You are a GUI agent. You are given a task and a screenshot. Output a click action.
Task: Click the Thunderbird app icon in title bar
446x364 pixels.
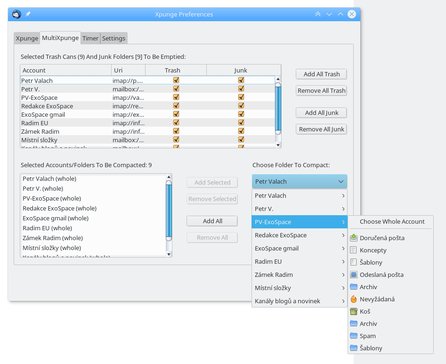[16, 14]
